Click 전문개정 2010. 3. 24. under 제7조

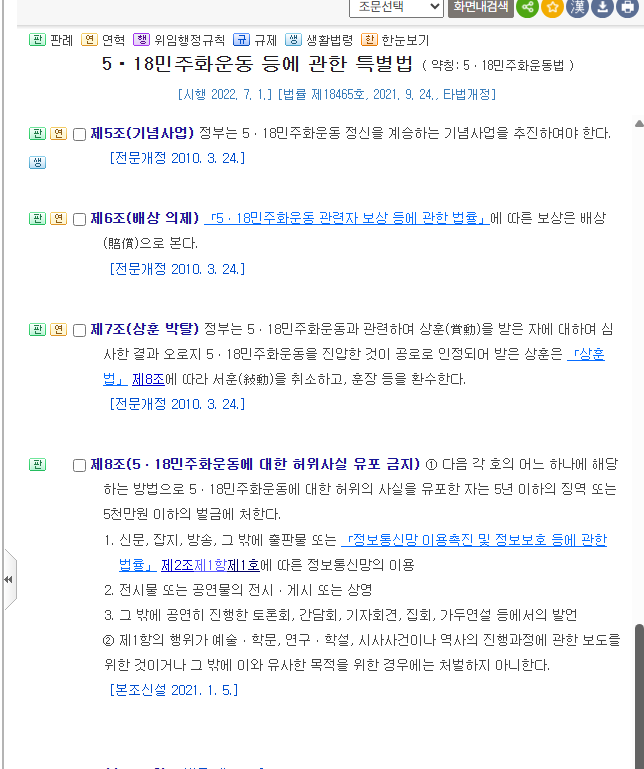177,404
